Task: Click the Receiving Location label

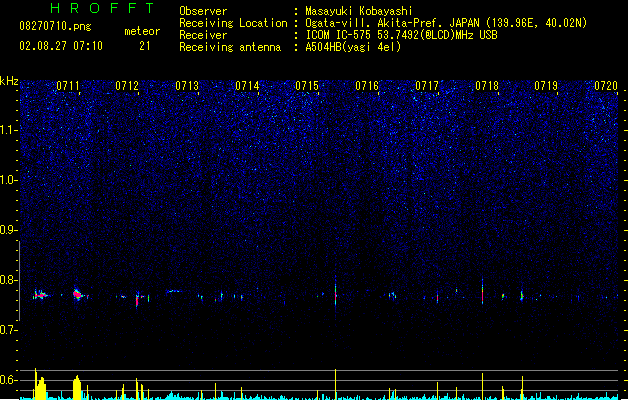Action: (233, 23)
